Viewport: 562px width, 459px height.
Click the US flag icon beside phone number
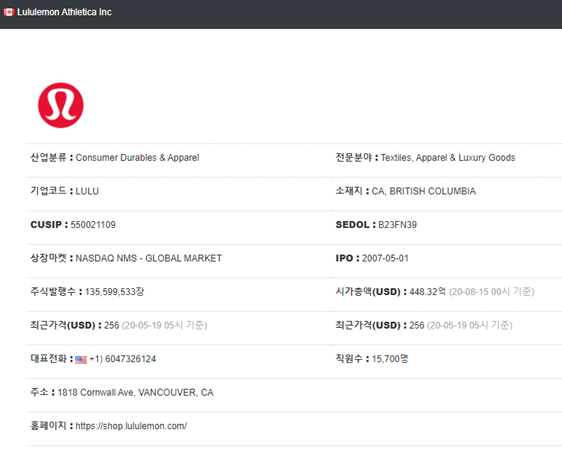click(81, 359)
